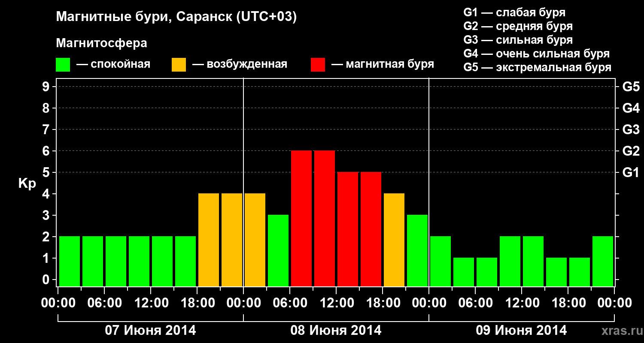Click the green Kp 2 bar starting at 12:00 on 09 Июня

[x=533, y=262]
